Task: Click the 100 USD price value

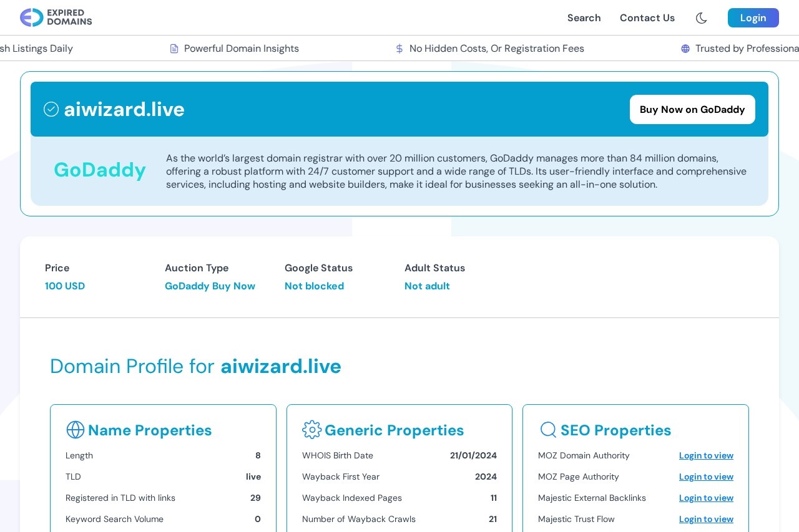Action: [65, 286]
